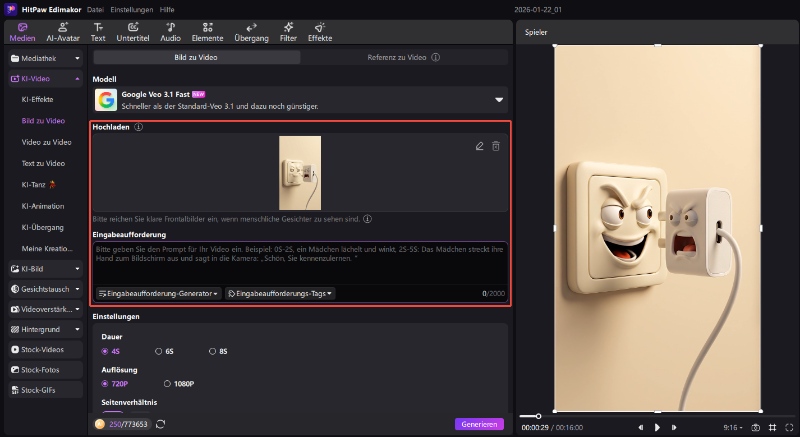
Task: Open the Einstellungen menu
Action: (x=132, y=10)
